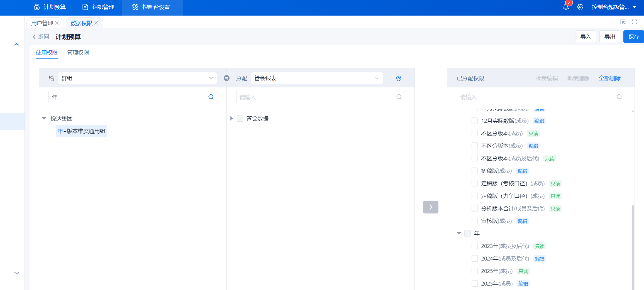The image size is (644, 290).
Task: Open the 组织管理 menu
Action: [x=99, y=7]
